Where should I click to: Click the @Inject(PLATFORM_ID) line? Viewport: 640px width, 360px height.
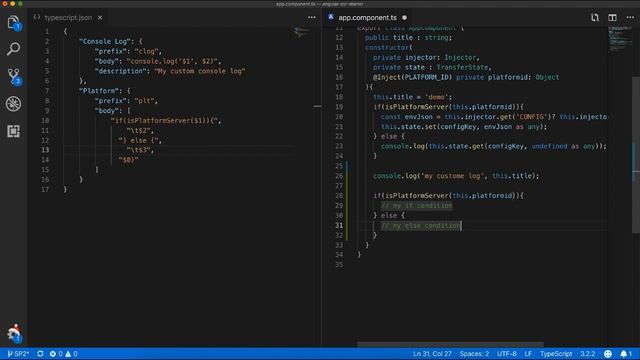(x=466, y=77)
